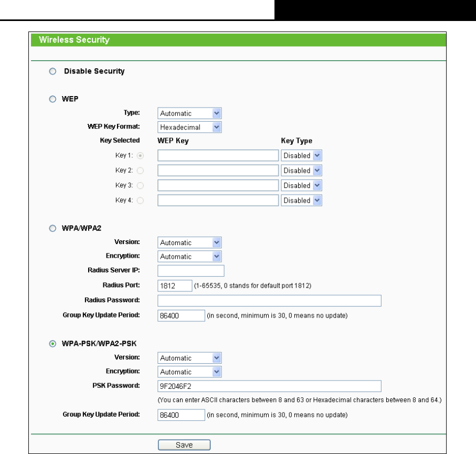
Task: Click the Key 2 WEP key field
Action: (218, 171)
